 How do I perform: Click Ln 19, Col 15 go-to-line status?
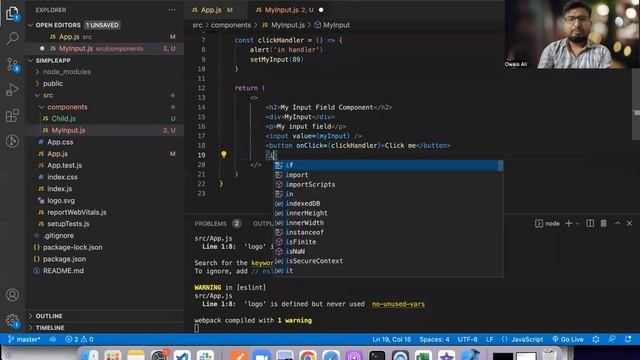coord(391,339)
